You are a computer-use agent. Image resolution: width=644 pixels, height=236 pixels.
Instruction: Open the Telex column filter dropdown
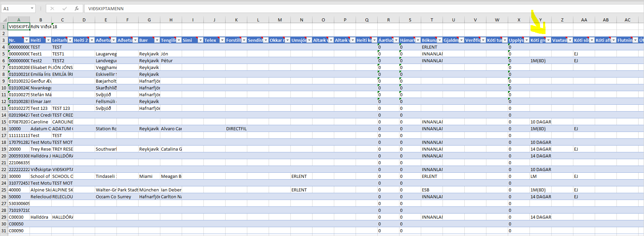pyautogui.click(x=222, y=40)
